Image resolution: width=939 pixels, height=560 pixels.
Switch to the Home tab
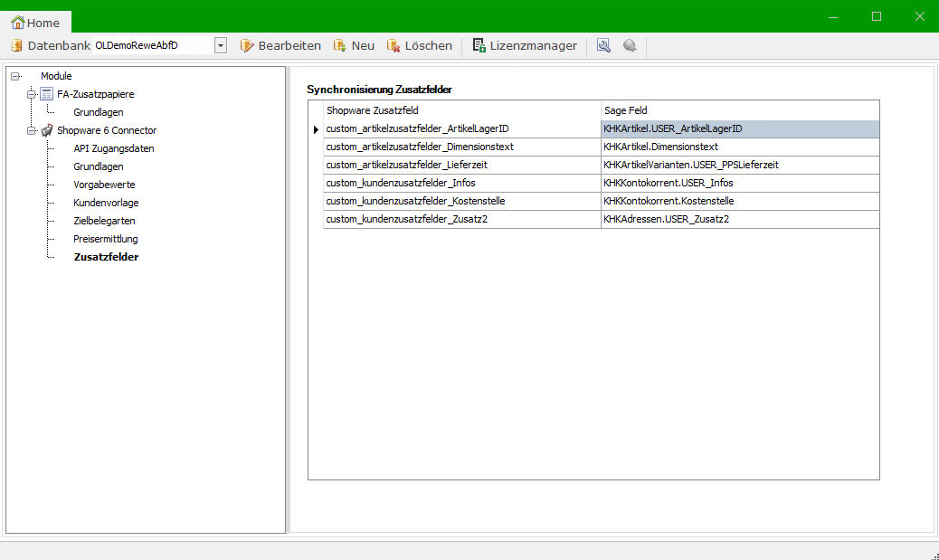[35, 23]
